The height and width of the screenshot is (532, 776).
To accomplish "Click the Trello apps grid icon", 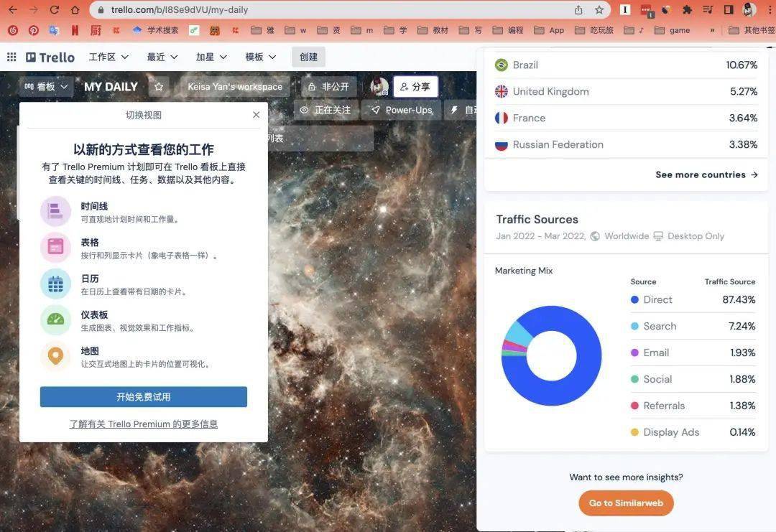I will click(11, 57).
